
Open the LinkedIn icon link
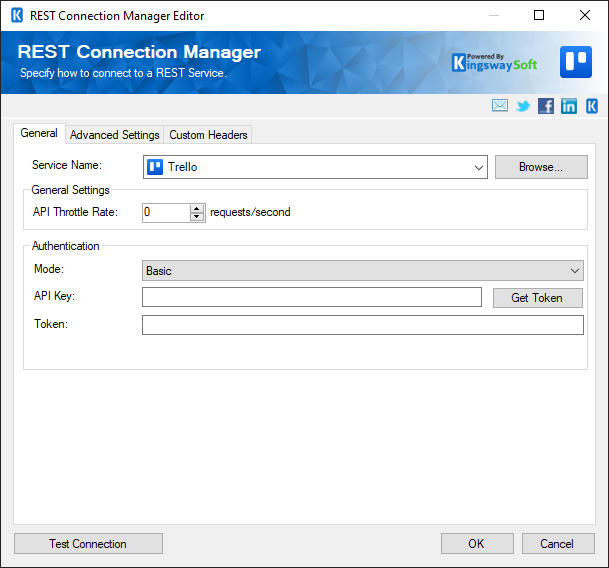[x=569, y=106]
